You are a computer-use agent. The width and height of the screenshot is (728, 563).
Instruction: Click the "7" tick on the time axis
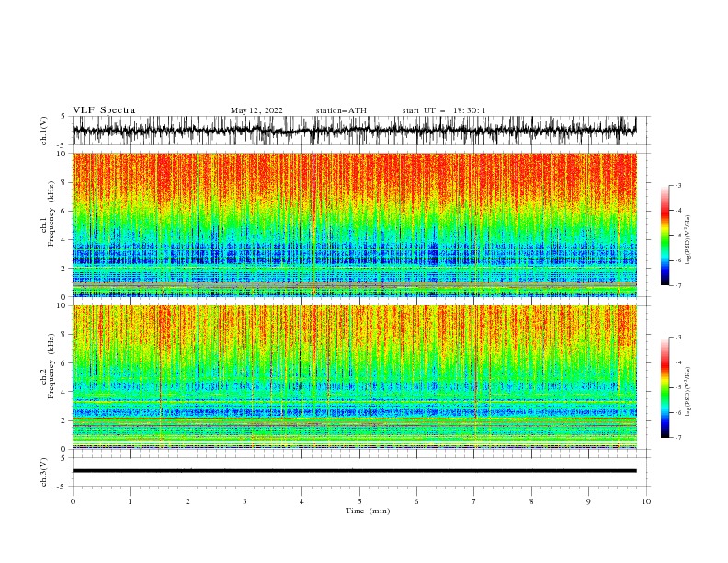(473, 501)
